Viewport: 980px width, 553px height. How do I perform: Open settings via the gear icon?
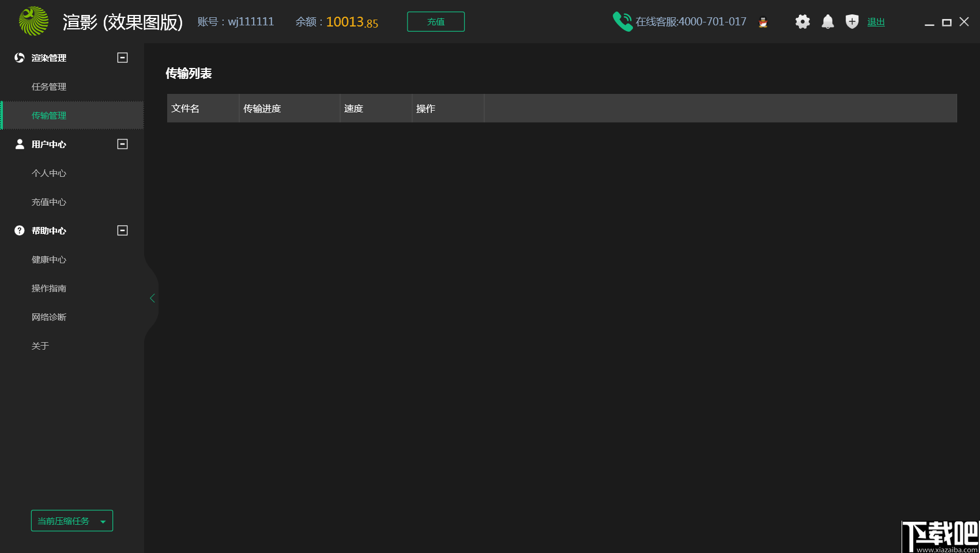click(x=802, y=21)
